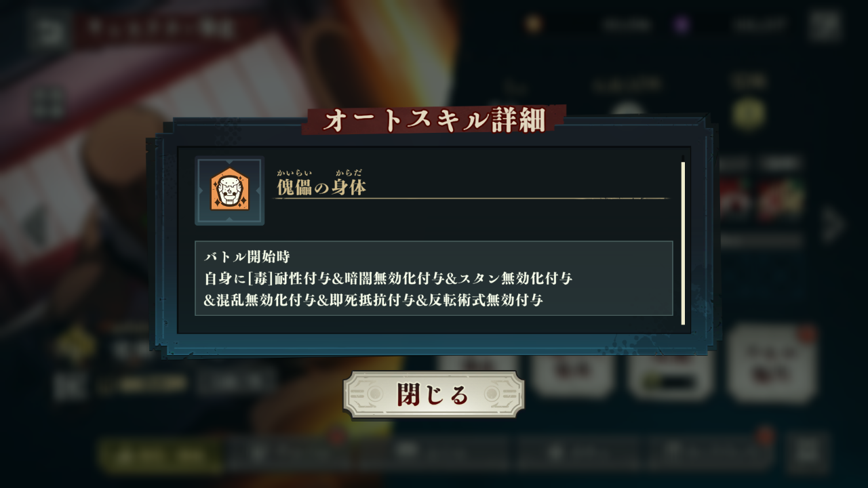Click the blurred grid view icon at left
This screenshot has height=488, width=868.
(x=49, y=105)
